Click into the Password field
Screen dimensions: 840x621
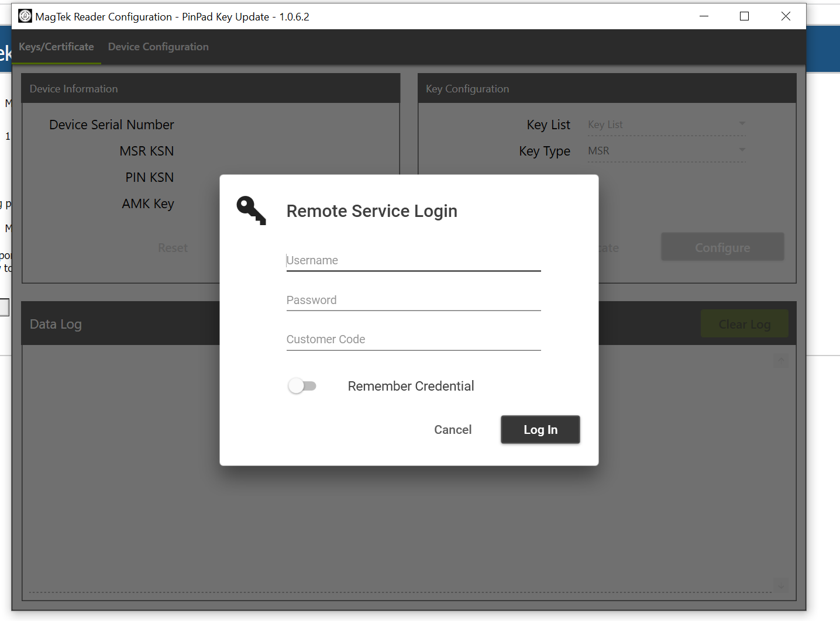pos(413,301)
